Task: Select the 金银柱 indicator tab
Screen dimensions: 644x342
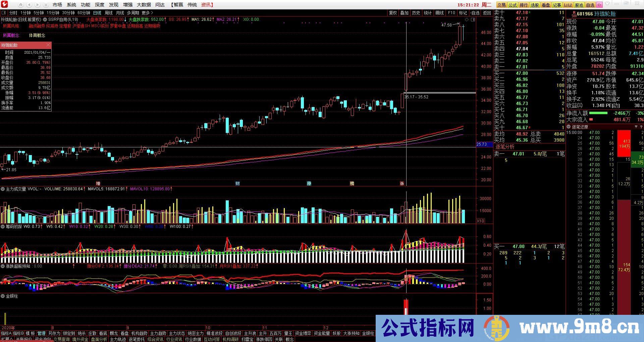Action: pyautogui.click(x=368, y=333)
